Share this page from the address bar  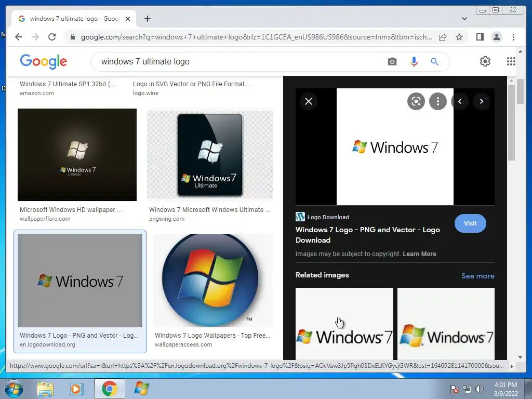(x=443, y=37)
